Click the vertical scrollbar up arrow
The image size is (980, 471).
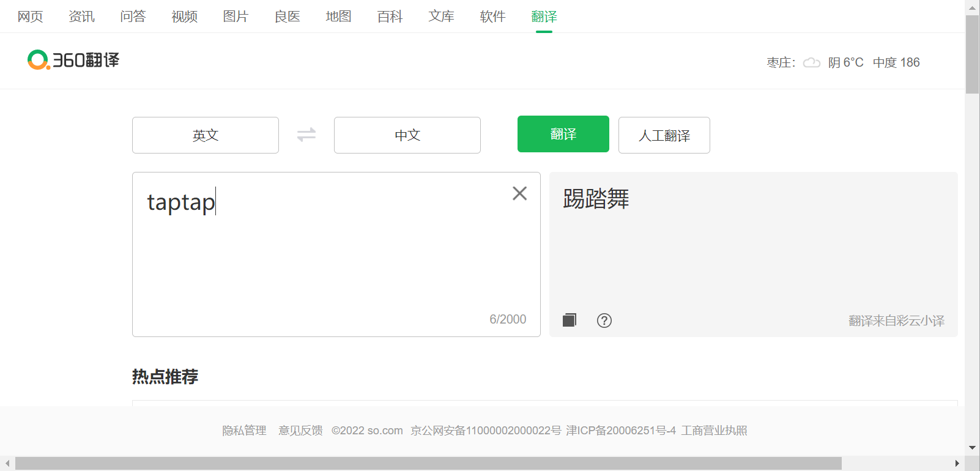[x=973, y=7]
